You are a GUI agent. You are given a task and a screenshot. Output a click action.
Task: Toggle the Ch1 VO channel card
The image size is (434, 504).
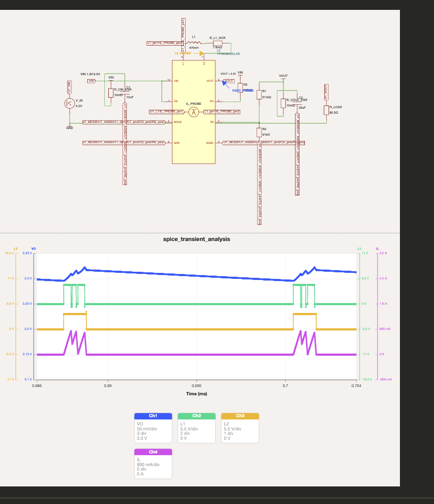click(153, 428)
